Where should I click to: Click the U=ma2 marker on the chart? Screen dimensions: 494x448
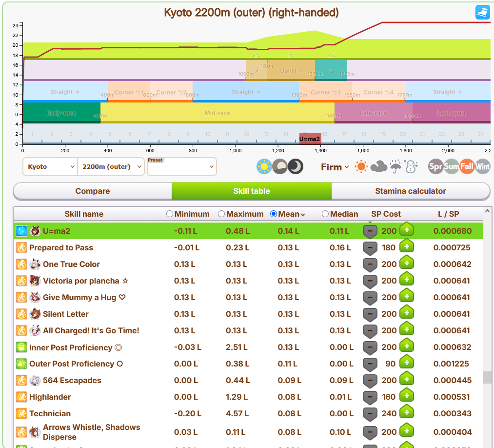click(x=310, y=139)
